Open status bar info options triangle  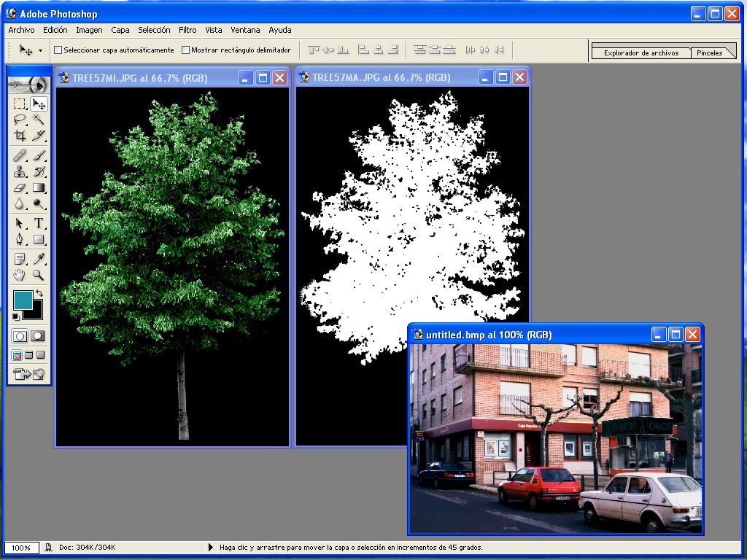[211, 547]
